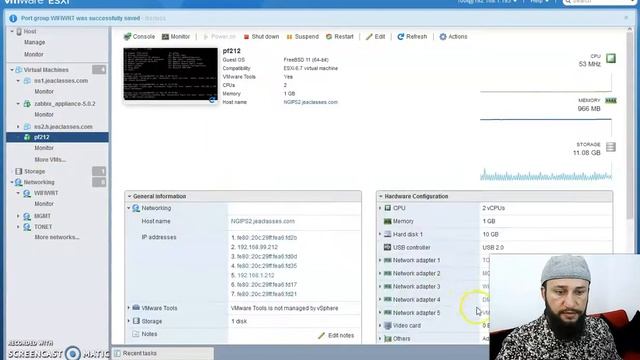The width and height of the screenshot is (640, 360).
Task: Click the CPU usage icon
Action: point(611,58)
